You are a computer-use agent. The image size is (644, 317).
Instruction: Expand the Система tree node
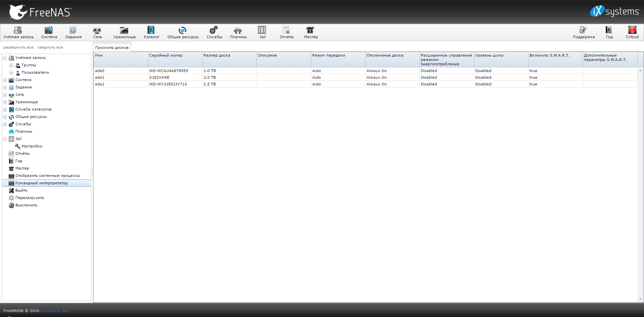pyautogui.click(x=5, y=80)
